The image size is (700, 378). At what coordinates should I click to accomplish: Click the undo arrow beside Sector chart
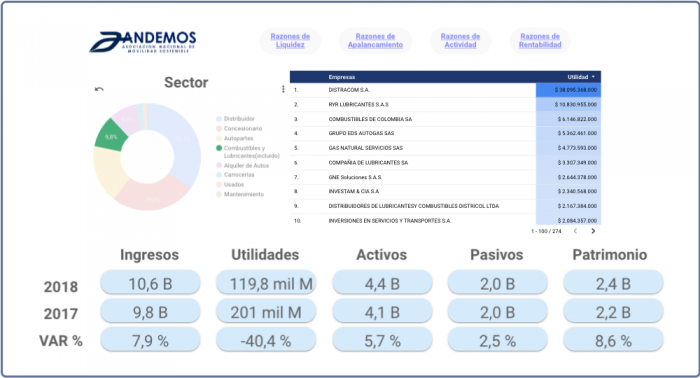tap(99, 89)
